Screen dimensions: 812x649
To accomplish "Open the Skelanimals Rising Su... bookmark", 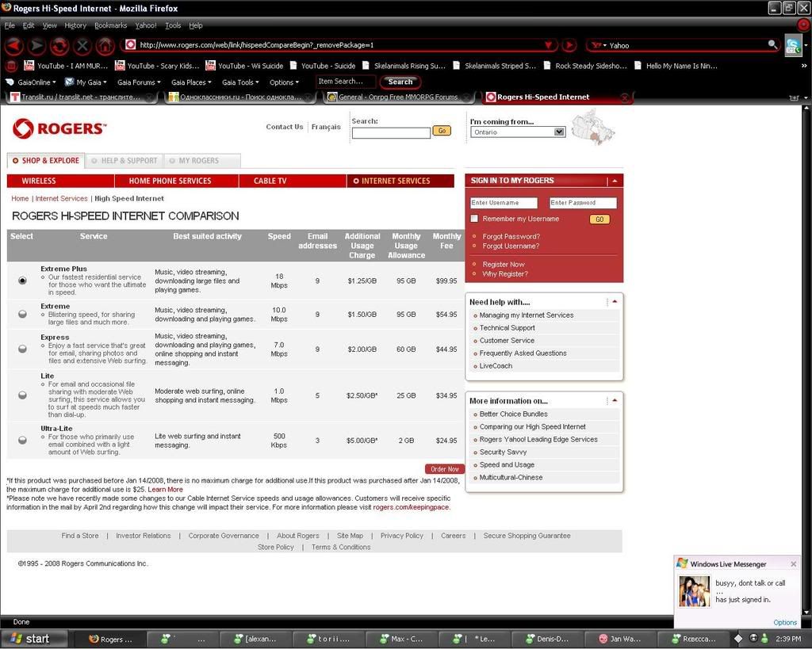I will 404,66.
